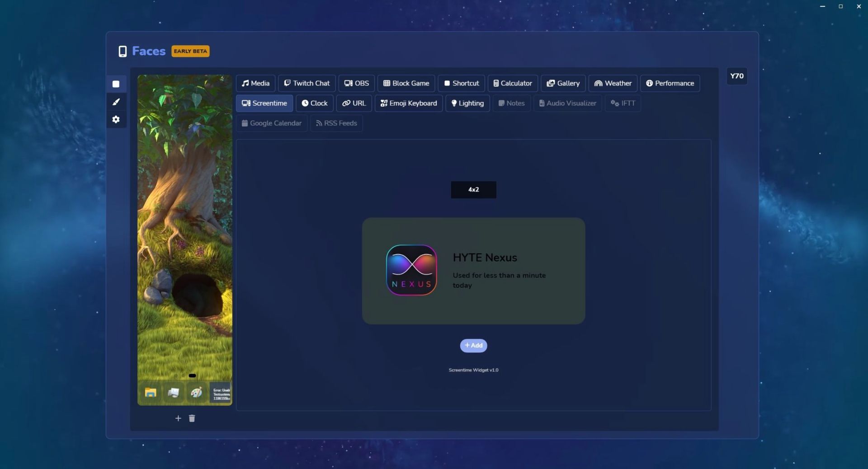Click the plus icon below the preview
Image resolution: width=868 pixels, height=469 pixels.
[178, 418]
